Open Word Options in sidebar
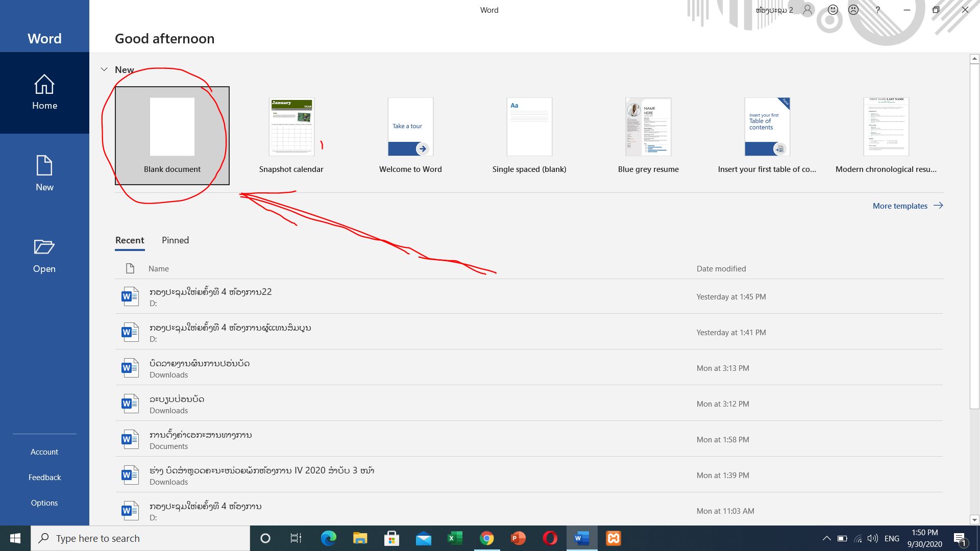 (44, 503)
